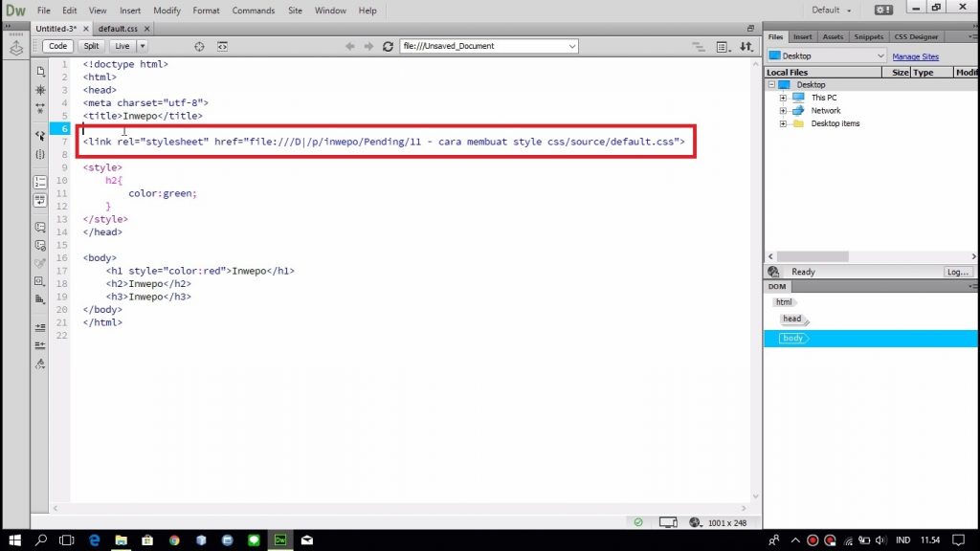The width and height of the screenshot is (980, 551).
Task: Click the Manage Sites link
Action: tap(915, 56)
